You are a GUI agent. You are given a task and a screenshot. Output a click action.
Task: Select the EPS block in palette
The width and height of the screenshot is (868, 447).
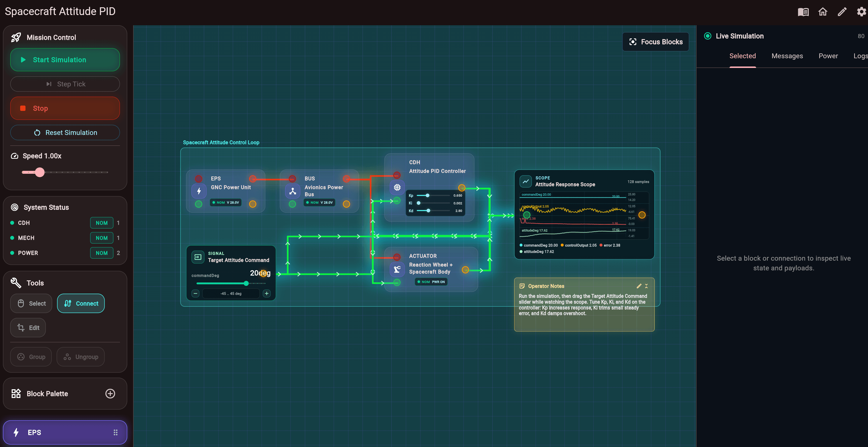(x=65, y=432)
